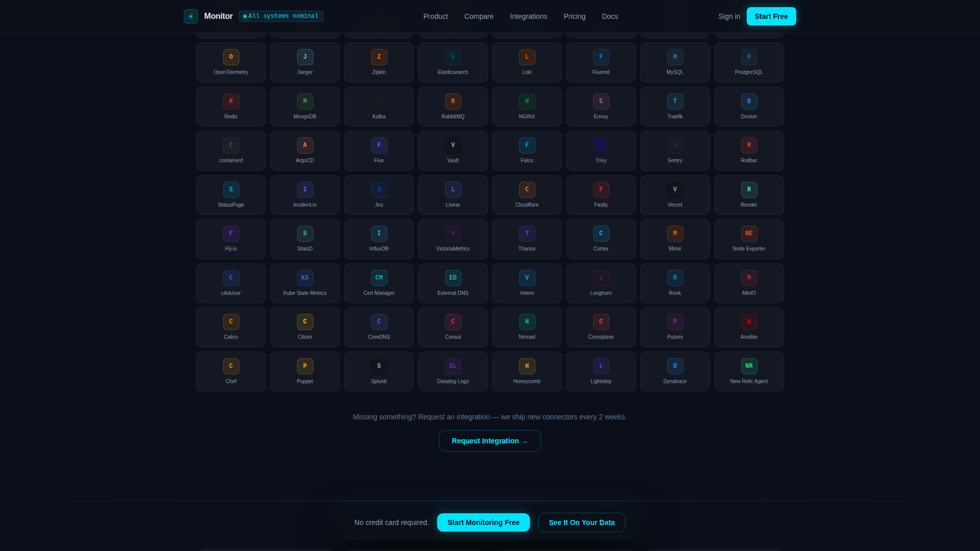The height and width of the screenshot is (551, 980).
Task: Click the Thanos integration icon
Action: pos(527,234)
